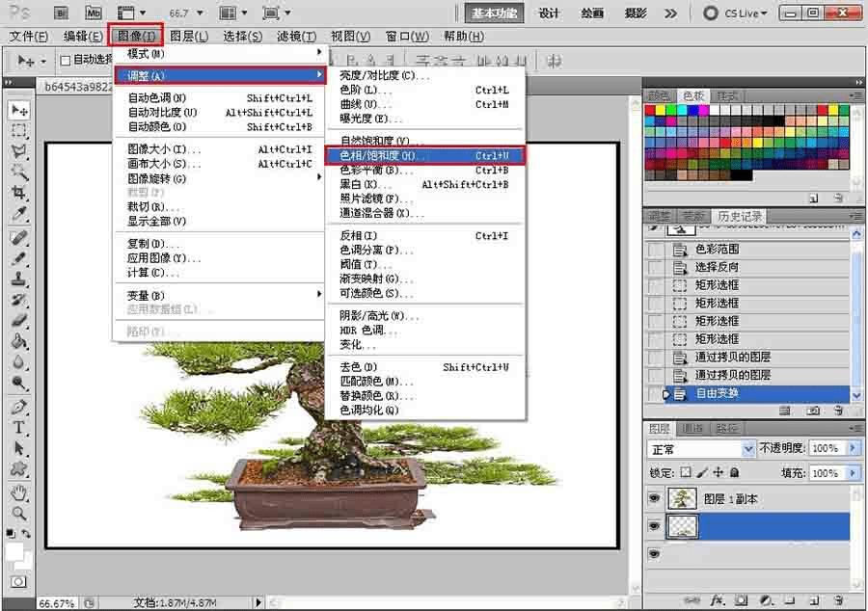Pick the horizontal Type tool
The width and height of the screenshot is (868, 611).
point(18,428)
